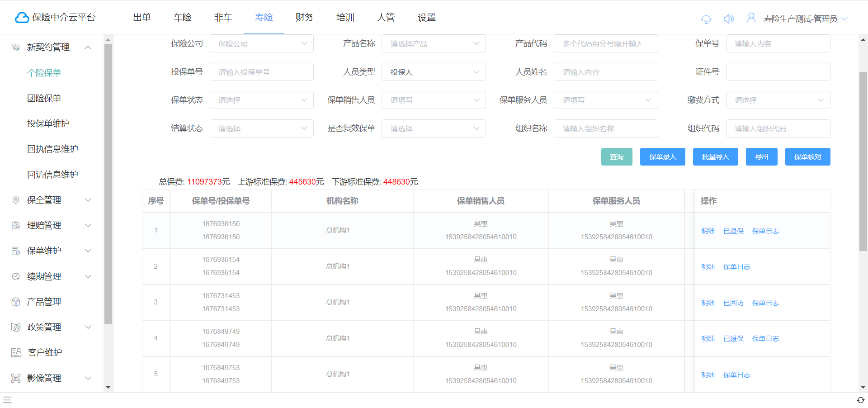Open 保单日志 for policy 1676849749
Image resolution: width=868 pixels, height=408 pixels.
point(765,338)
